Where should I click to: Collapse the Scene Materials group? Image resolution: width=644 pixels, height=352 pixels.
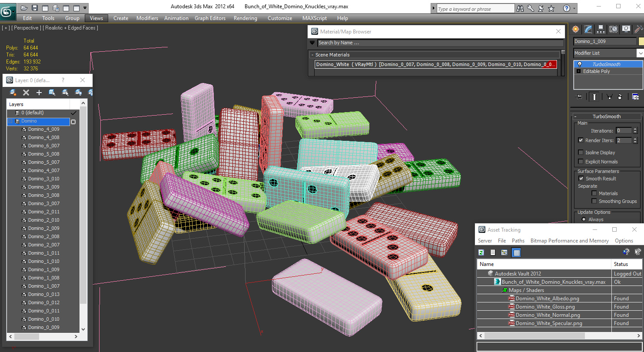coord(312,55)
